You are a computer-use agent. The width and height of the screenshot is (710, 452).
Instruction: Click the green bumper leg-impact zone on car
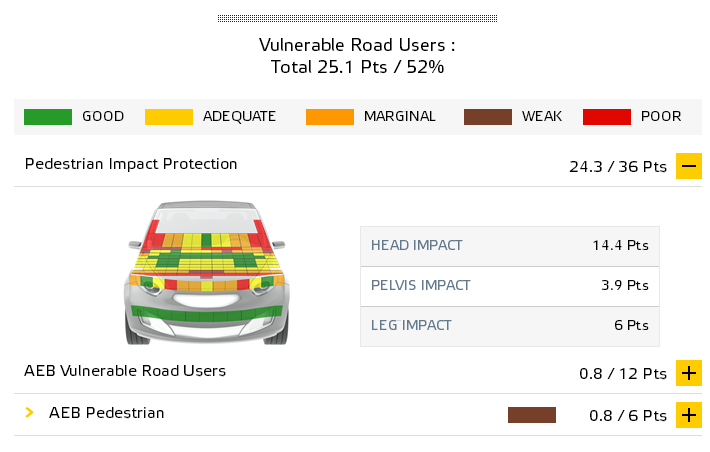206,313
